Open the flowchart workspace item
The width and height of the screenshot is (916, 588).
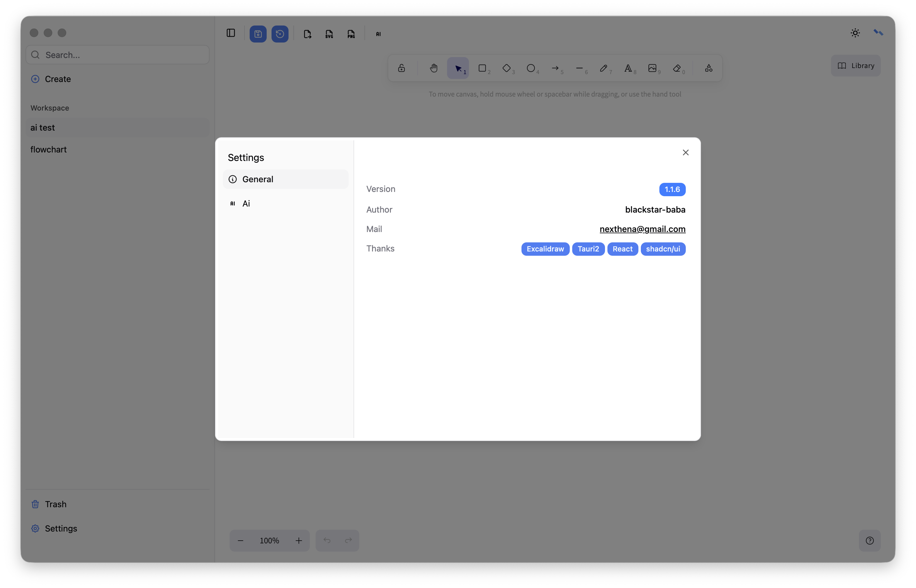click(118, 150)
